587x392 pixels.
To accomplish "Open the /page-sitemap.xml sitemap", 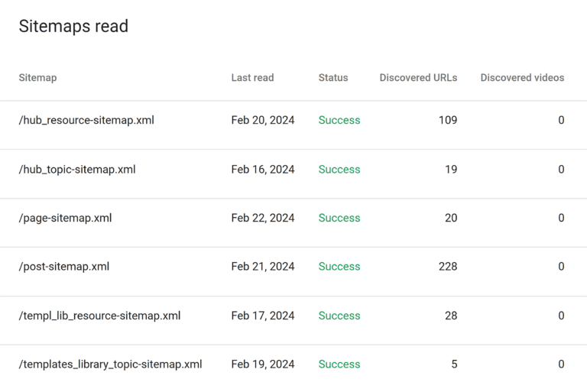I will click(x=66, y=218).
